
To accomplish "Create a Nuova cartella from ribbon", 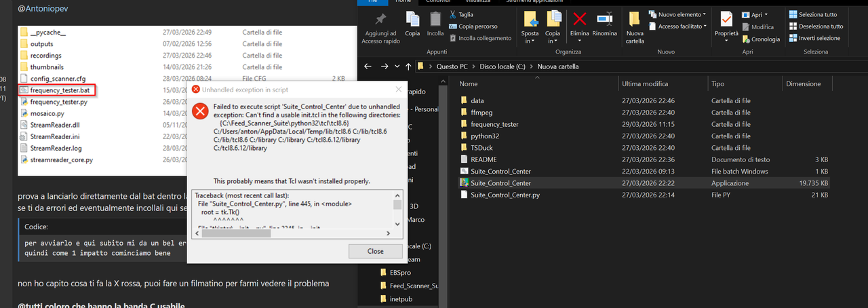I will pyautogui.click(x=635, y=27).
